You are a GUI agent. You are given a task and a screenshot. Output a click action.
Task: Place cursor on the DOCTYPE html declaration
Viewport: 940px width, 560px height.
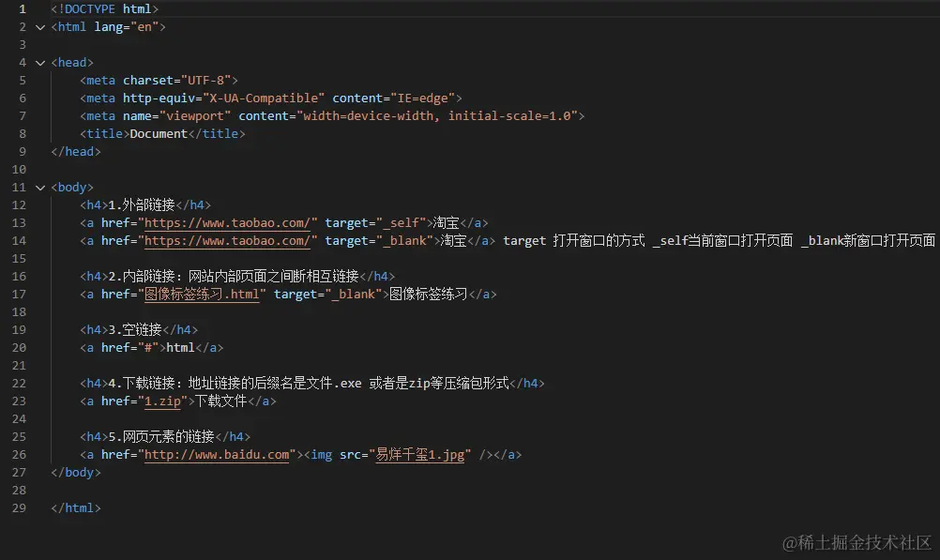click(105, 9)
